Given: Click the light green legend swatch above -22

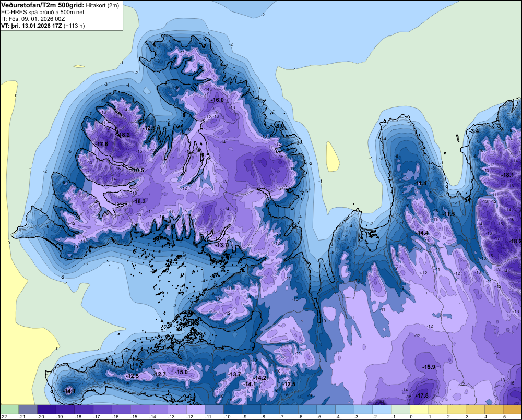Looking at the screenshot, I should [x=9, y=410].
